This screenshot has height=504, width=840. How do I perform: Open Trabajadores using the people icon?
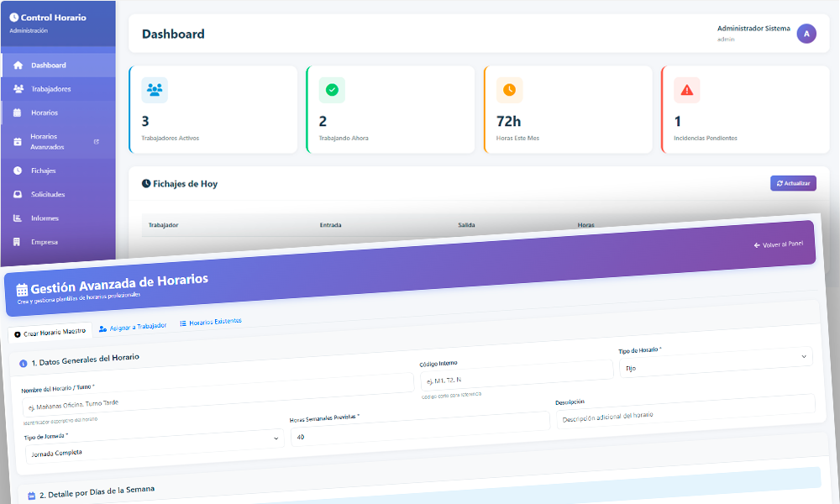pyautogui.click(x=17, y=88)
